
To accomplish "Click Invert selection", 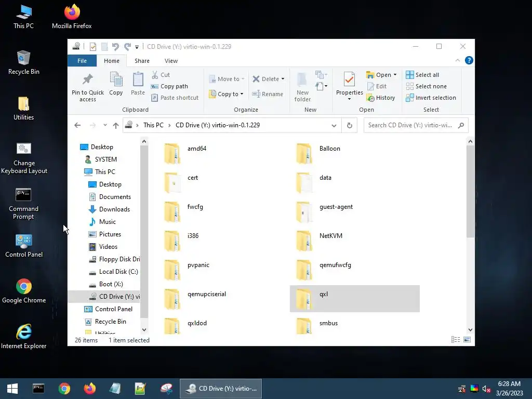I will [x=431, y=98].
